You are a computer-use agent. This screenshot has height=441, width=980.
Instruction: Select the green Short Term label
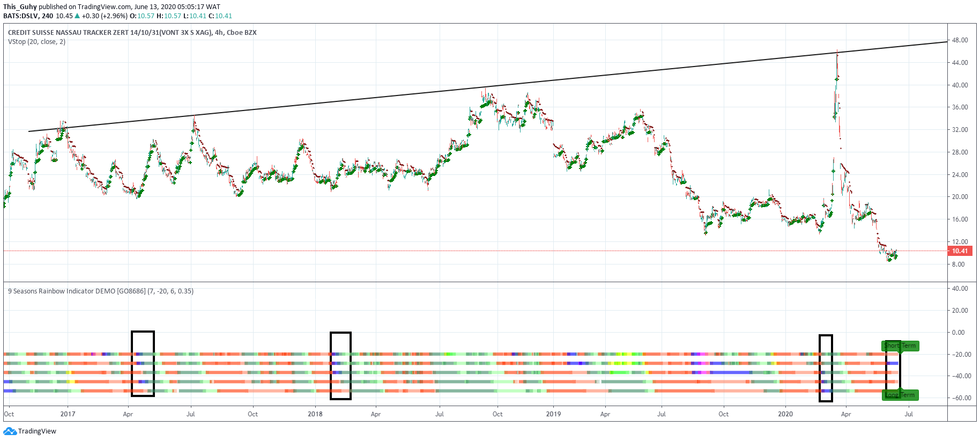tap(901, 346)
